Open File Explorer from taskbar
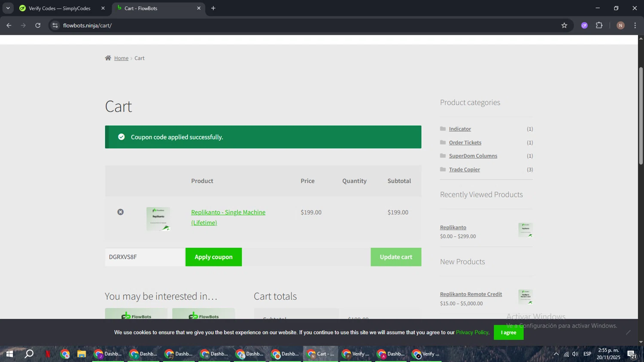The image size is (644, 362). (82, 354)
